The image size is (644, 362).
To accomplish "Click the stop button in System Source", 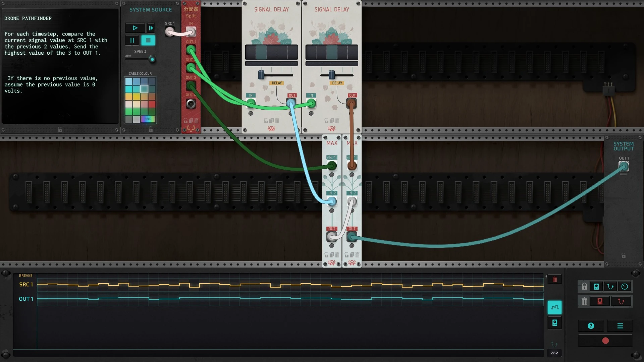I will coord(148,41).
